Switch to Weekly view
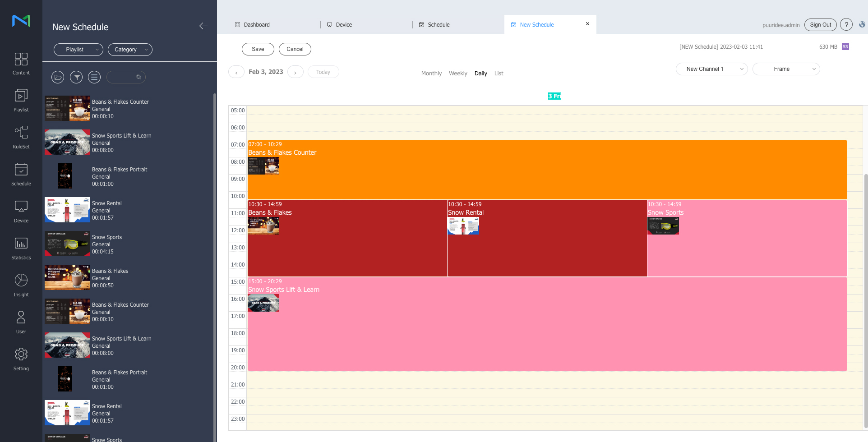868x442 pixels. point(458,74)
